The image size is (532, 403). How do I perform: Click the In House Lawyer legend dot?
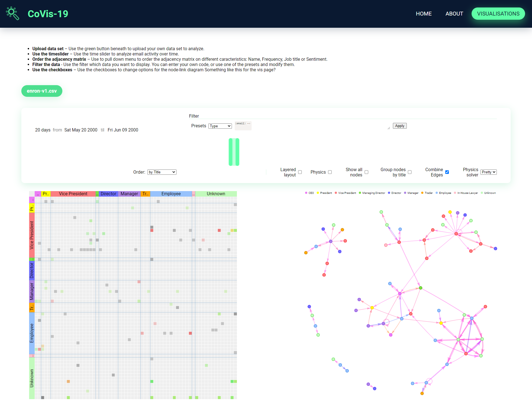pos(455,193)
